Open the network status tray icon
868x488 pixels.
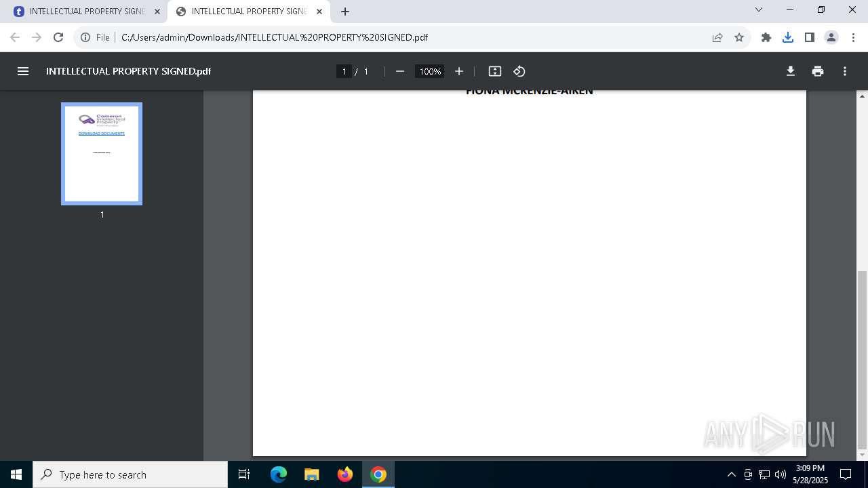[x=764, y=474]
